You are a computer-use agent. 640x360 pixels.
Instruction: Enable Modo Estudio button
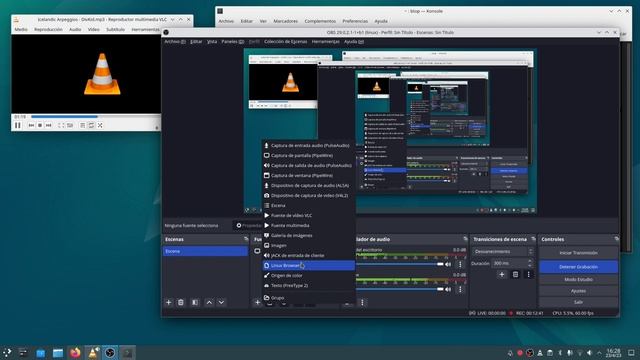[578, 280]
